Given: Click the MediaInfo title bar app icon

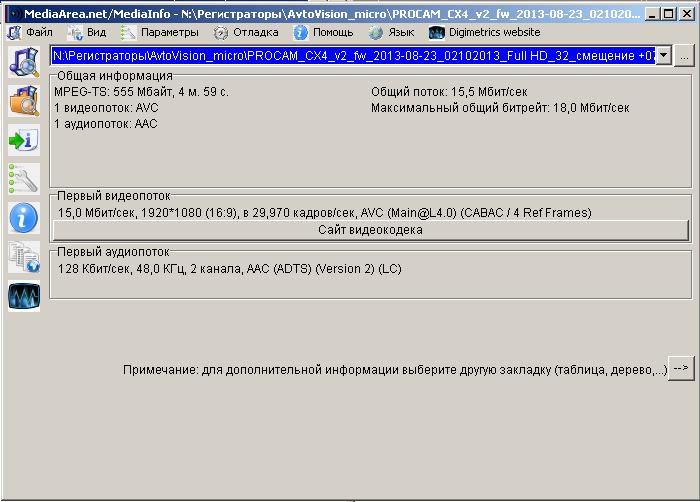Looking at the screenshot, I should [11, 14].
